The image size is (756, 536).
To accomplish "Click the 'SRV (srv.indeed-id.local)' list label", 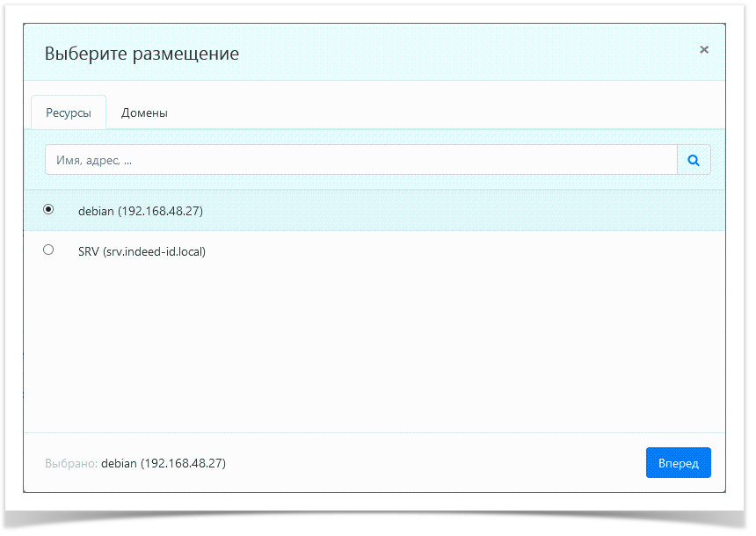I will (142, 252).
